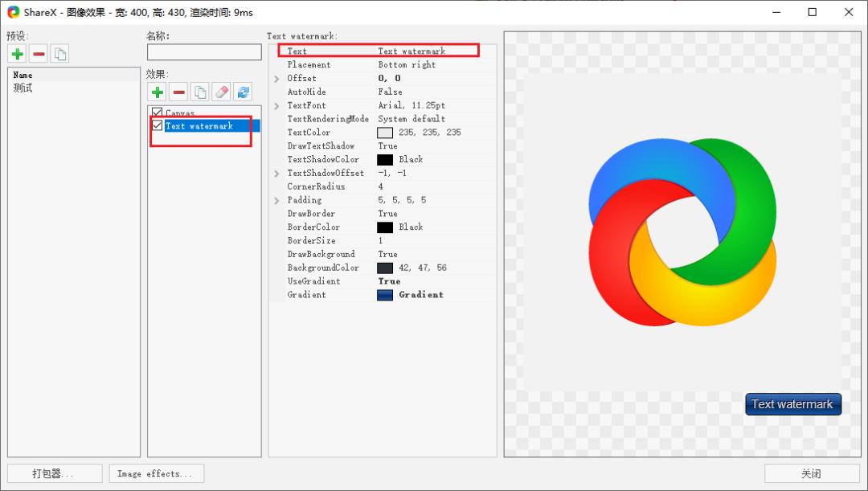Select the 测试 preset in the list

23,88
